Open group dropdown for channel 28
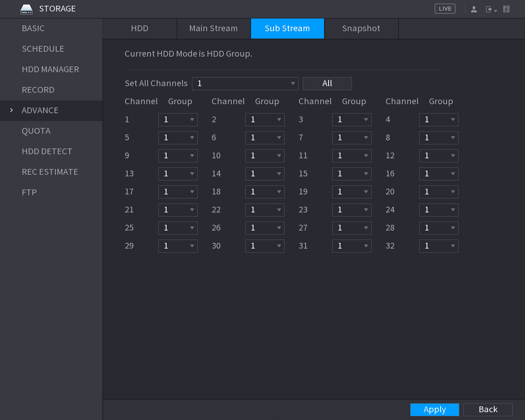Screen dimensions: 525x420 coord(439,228)
